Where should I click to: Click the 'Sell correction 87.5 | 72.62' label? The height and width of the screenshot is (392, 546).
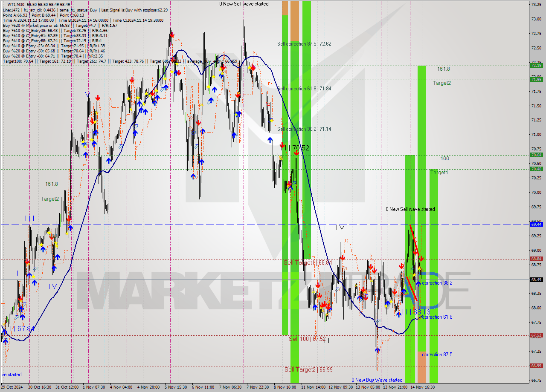coord(304,44)
